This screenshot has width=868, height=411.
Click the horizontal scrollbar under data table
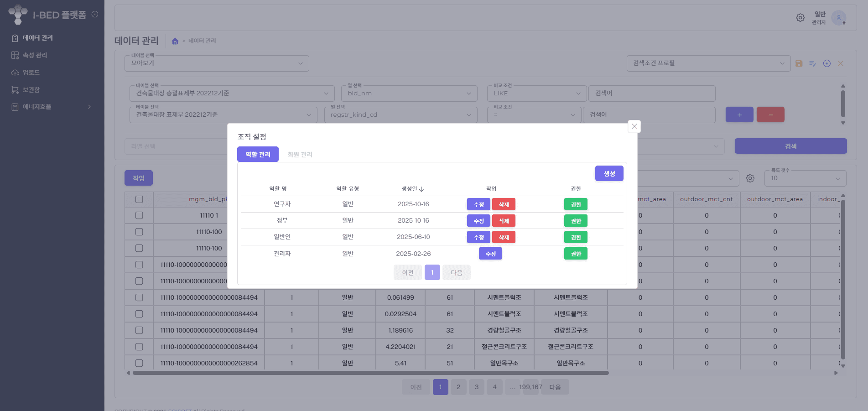point(370,373)
